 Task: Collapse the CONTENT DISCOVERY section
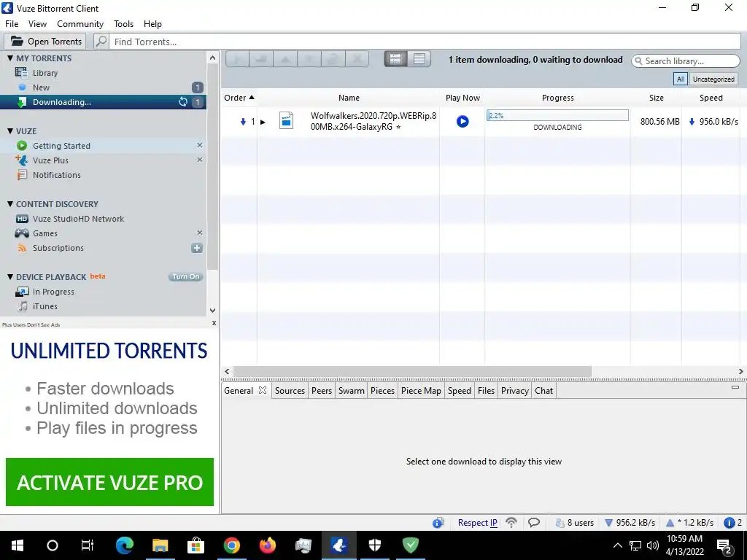click(x=10, y=204)
